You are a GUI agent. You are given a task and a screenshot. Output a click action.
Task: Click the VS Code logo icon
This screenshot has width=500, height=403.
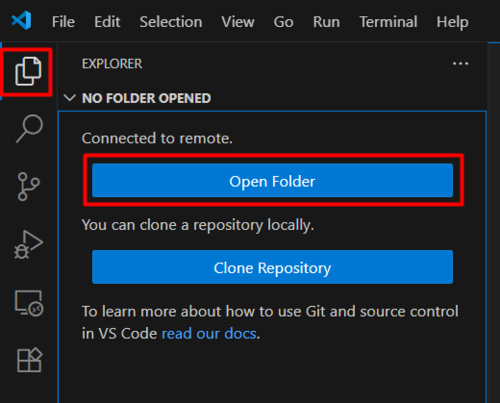click(x=22, y=20)
